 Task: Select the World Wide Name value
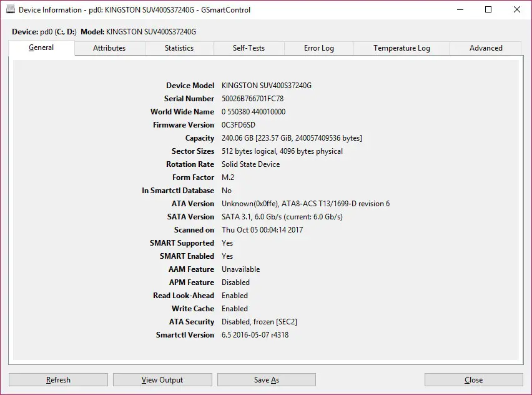coord(254,112)
